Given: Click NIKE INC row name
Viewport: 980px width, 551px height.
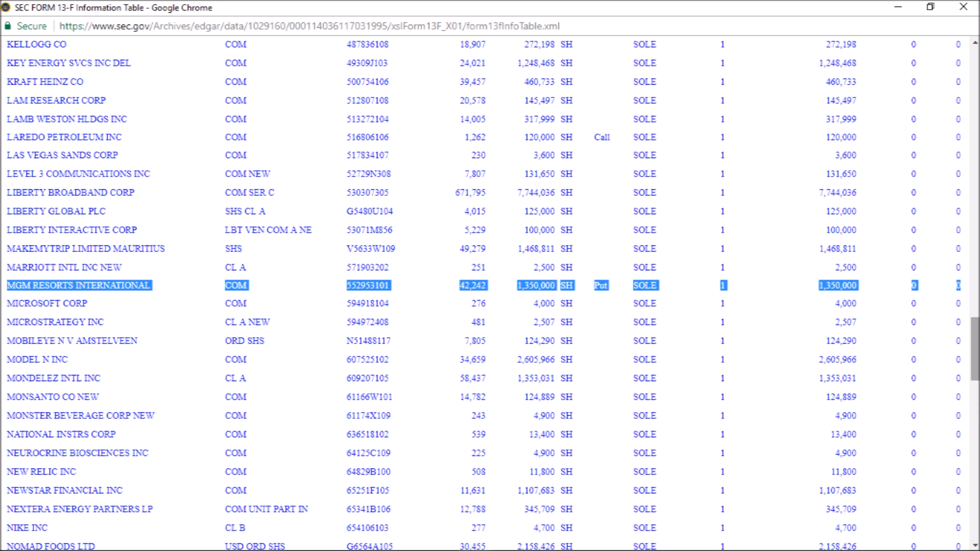Looking at the screenshot, I should [x=27, y=528].
